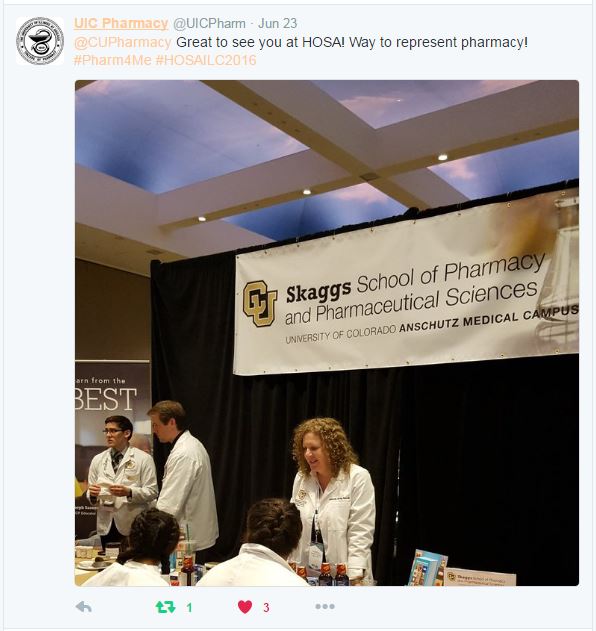The width and height of the screenshot is (596, 631).
Task: Retweet using the green arrows icon
Action: [x=166, y=607]
